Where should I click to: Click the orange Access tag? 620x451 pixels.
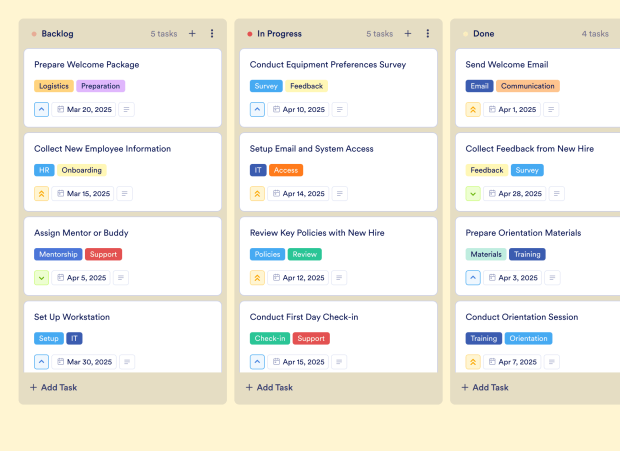[x=286, y=170]
